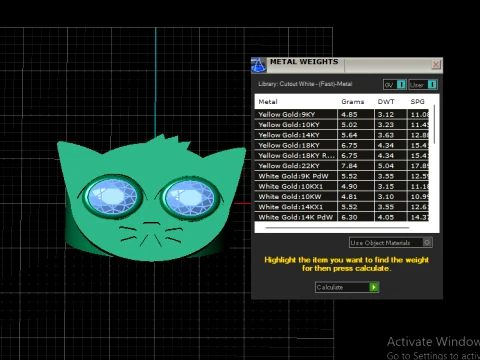480x360 pixels.
Task: Click the 3.23 DWT value
Action: [x=386, y=125]
